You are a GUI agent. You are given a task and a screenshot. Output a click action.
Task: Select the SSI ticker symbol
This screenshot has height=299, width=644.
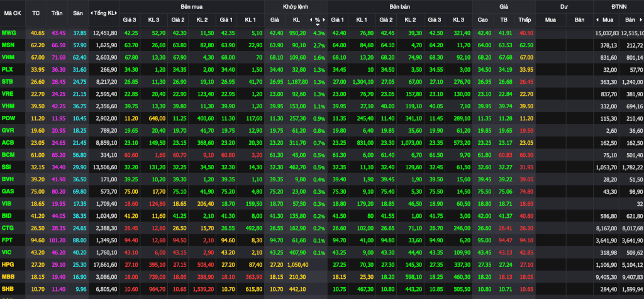6,167
